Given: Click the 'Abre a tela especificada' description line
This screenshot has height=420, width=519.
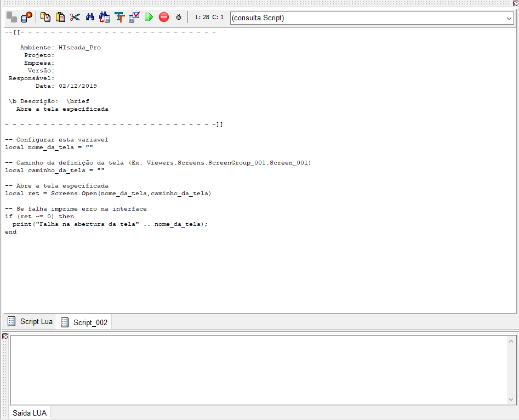Looking at the screenshot, I should click(62, 109).
